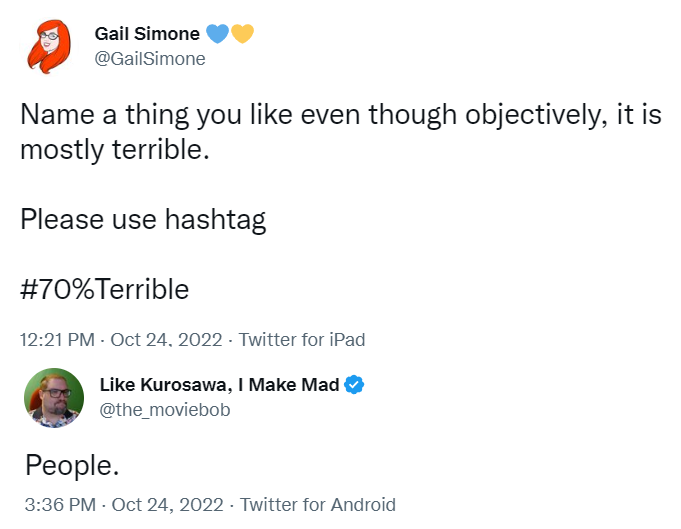Click the blue verified checkmark badge
The height and width of the screenshot is (529, 681).
point(354,385)
